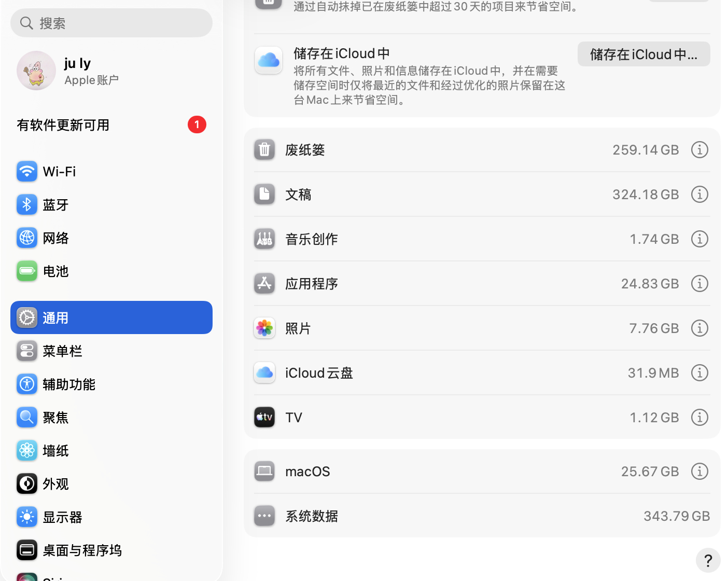The height and width of the screenshot is (581, 728).
Task: Click the 文稿 document icon
Action: click(264, 195)
